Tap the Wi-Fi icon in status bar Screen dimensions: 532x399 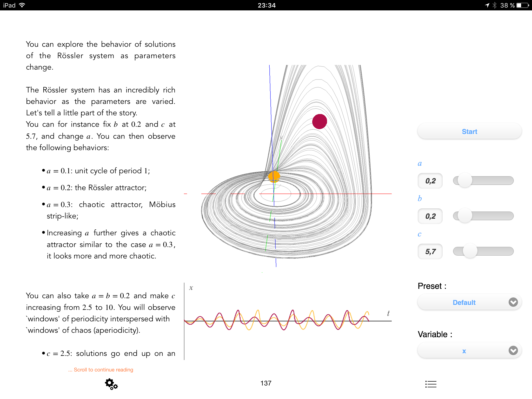click(x=22, y=5)
